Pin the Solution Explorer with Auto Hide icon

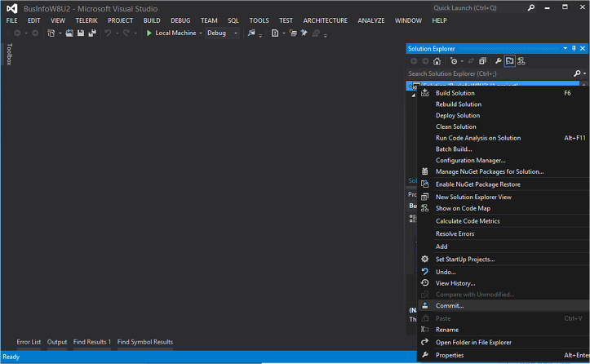(x=574, y=48)
